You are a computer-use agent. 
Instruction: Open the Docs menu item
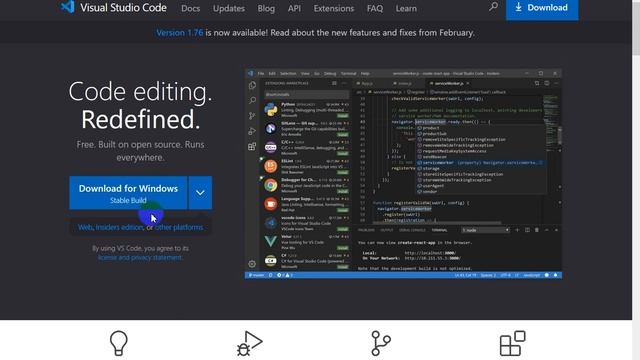[191, 8]
